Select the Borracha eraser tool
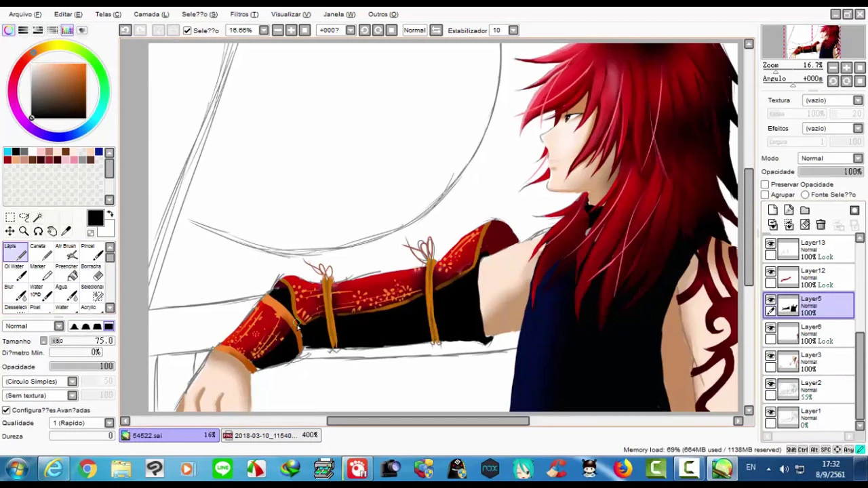The width and height of the screenshot is (868, 488). [91, 272]
